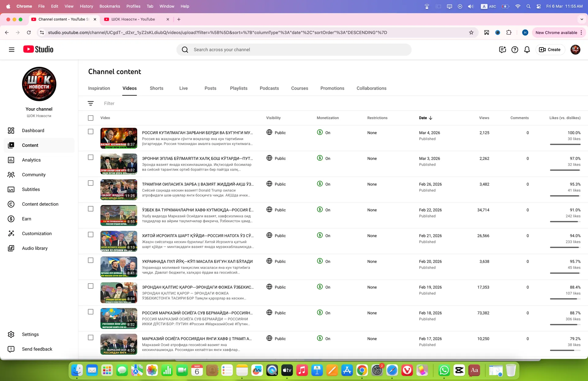
Task: Open the filter list icon
Action: (x=91, y=103)
